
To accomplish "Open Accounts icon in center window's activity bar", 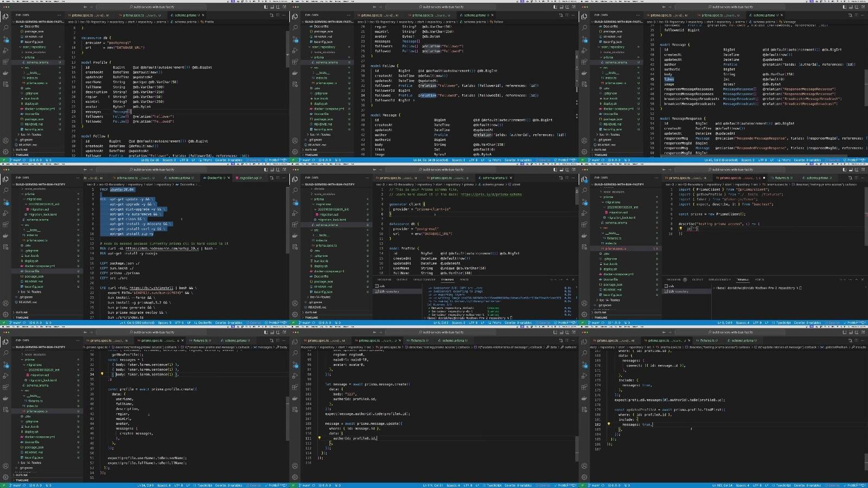I will tap(295, 303).
